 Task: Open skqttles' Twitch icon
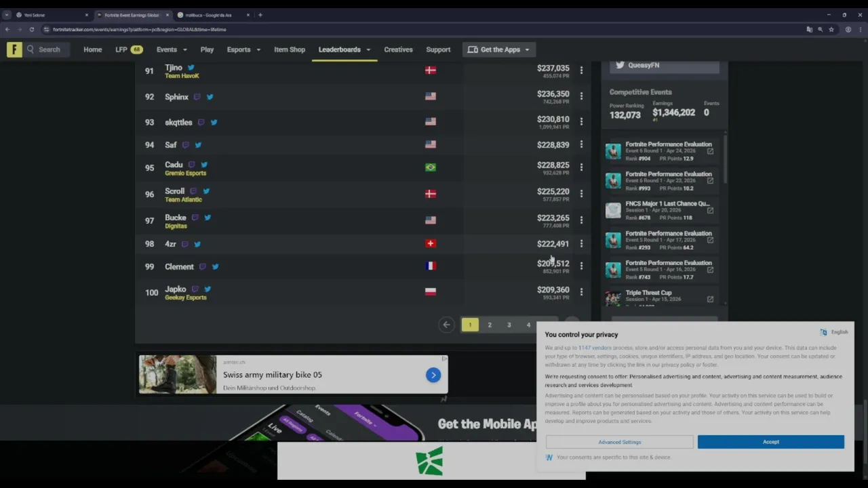(201, 123)
